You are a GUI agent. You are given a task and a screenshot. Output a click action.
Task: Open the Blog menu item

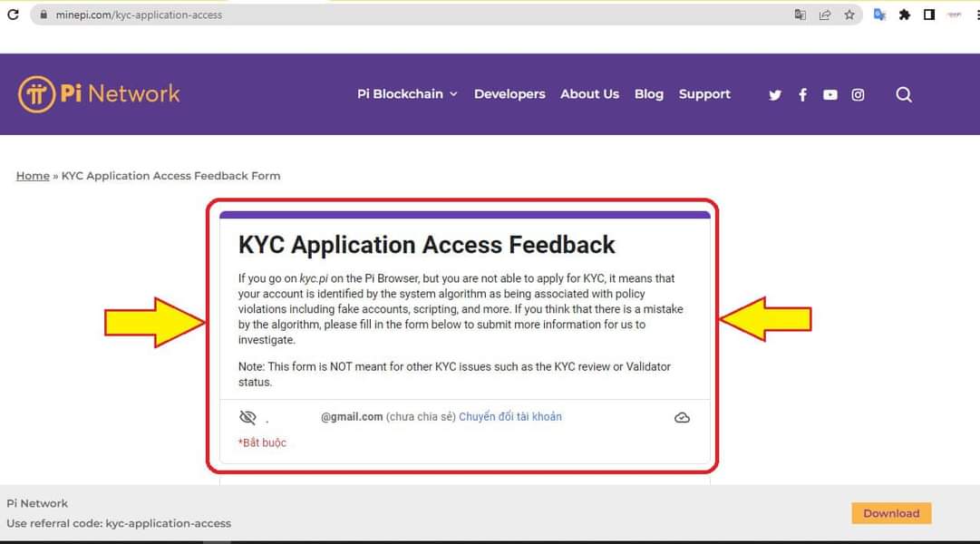tap(649, 93)
